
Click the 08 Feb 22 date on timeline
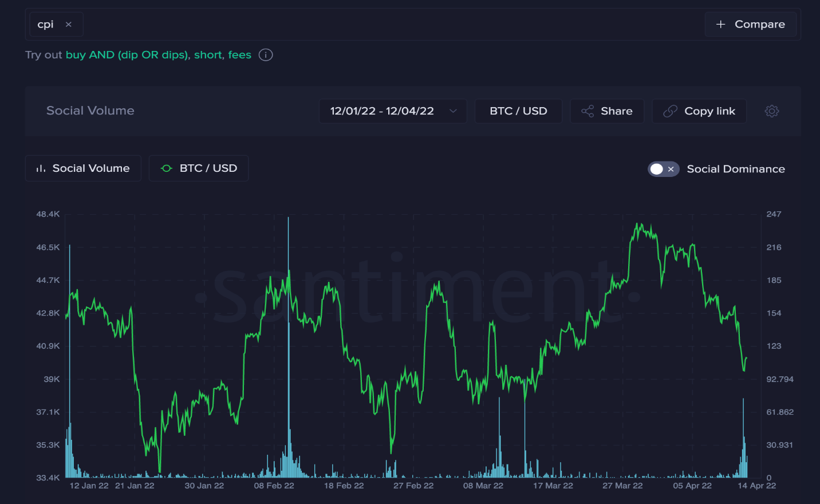274,486
